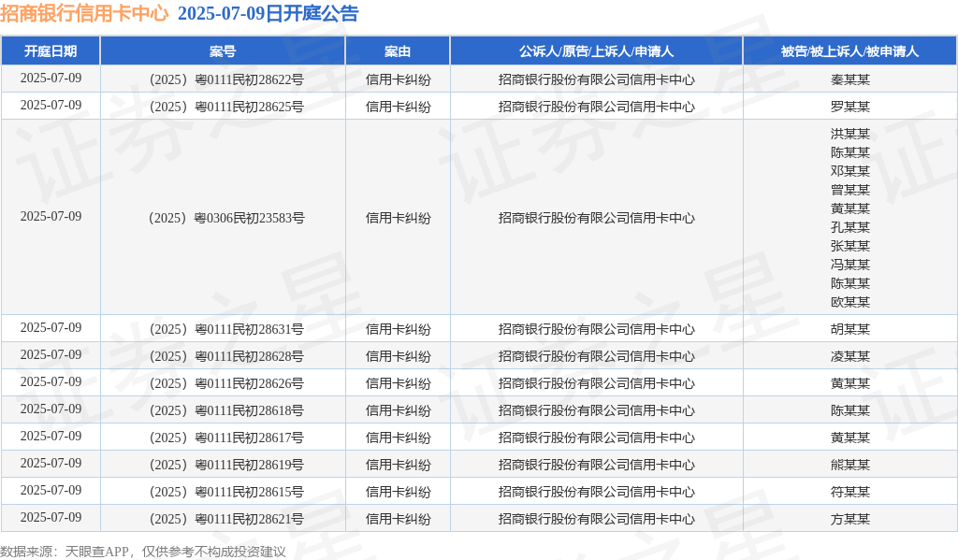This screenshot has height=560, width=958.
Task: Select case number (2025)粤0111民初28631号
Action: tap(226, 329)
